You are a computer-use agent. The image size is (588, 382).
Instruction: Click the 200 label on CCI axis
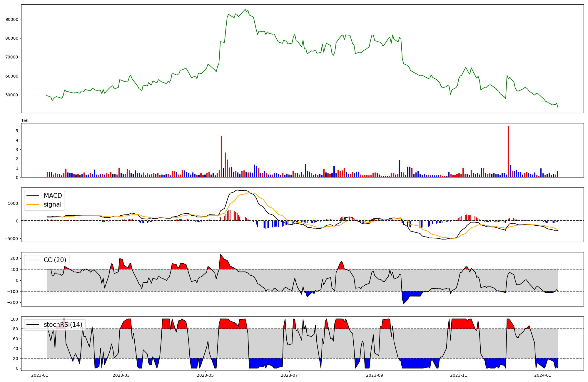14,258
